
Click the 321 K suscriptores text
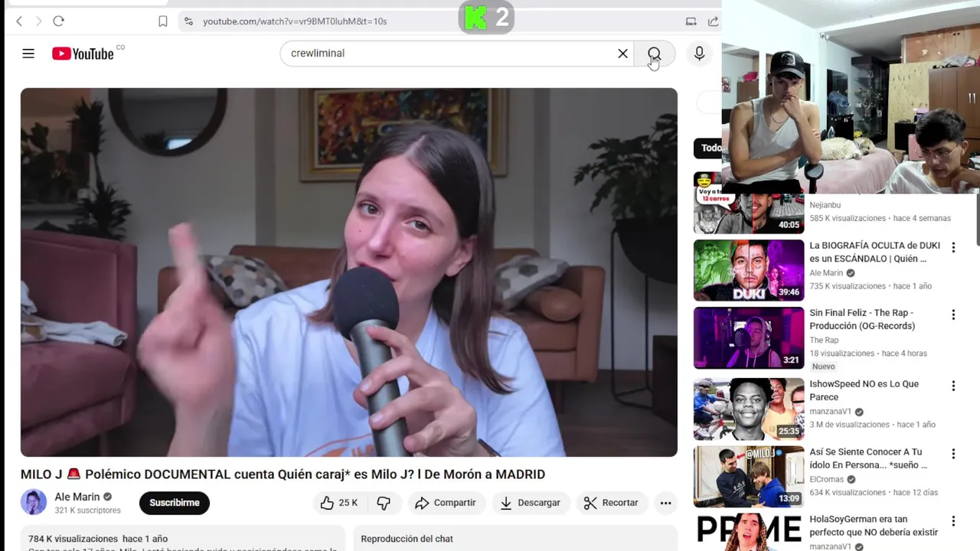coord(87,510)
